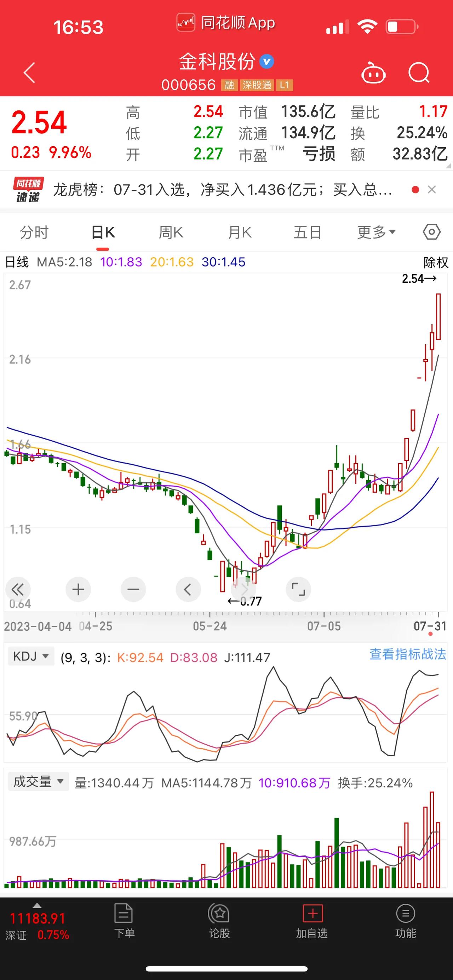453x980 pixels.
Task: Switch to 月K tab
Action: pyautogui.click(x=240, y=232)
